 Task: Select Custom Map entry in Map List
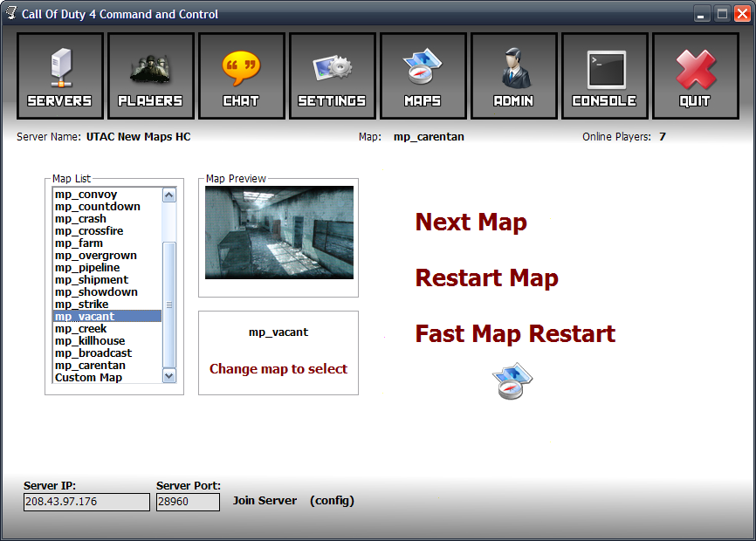pyautogui.click(x=107, y=377)
